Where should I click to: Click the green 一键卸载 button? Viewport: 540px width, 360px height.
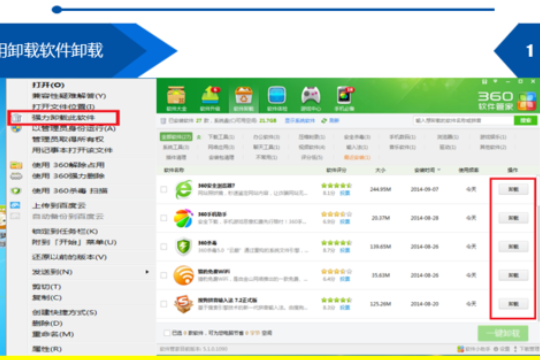pos(503,333)
